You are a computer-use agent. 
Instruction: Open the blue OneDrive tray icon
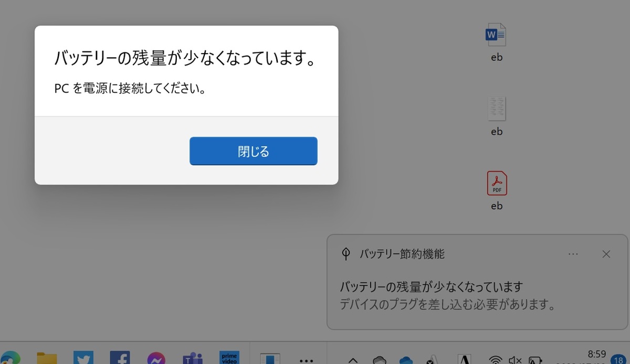[406, 360]
